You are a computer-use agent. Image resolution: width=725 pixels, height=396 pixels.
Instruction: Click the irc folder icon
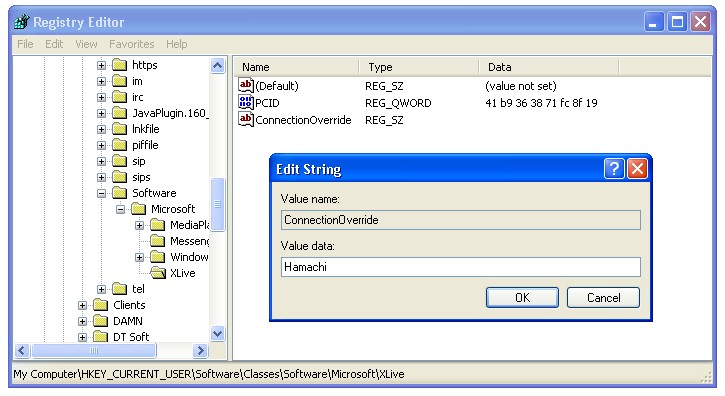click(x=120, y=97)
